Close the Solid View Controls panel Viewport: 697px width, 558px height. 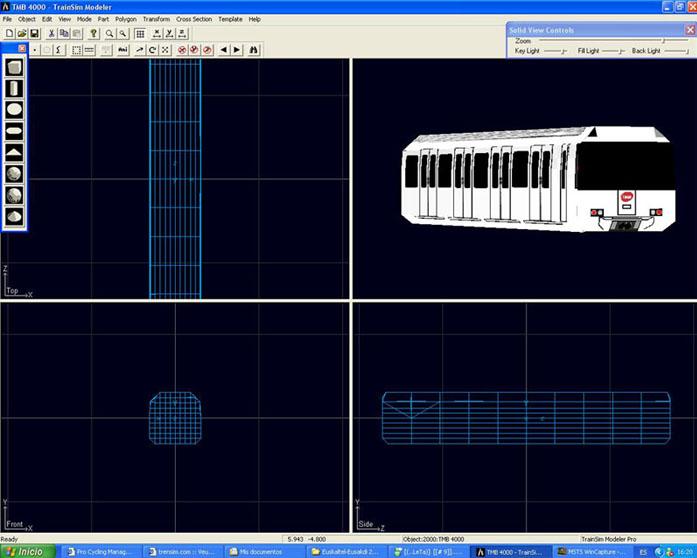pos(689,30)
